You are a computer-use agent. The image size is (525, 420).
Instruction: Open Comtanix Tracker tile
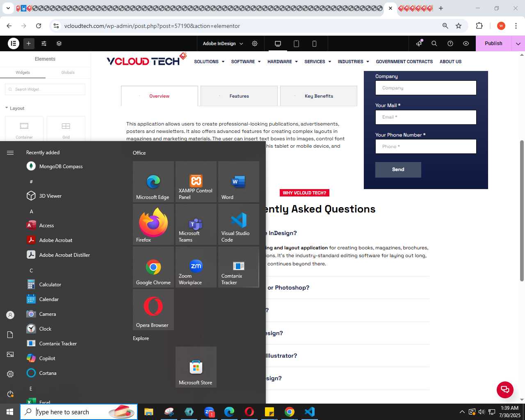(239, 267)
